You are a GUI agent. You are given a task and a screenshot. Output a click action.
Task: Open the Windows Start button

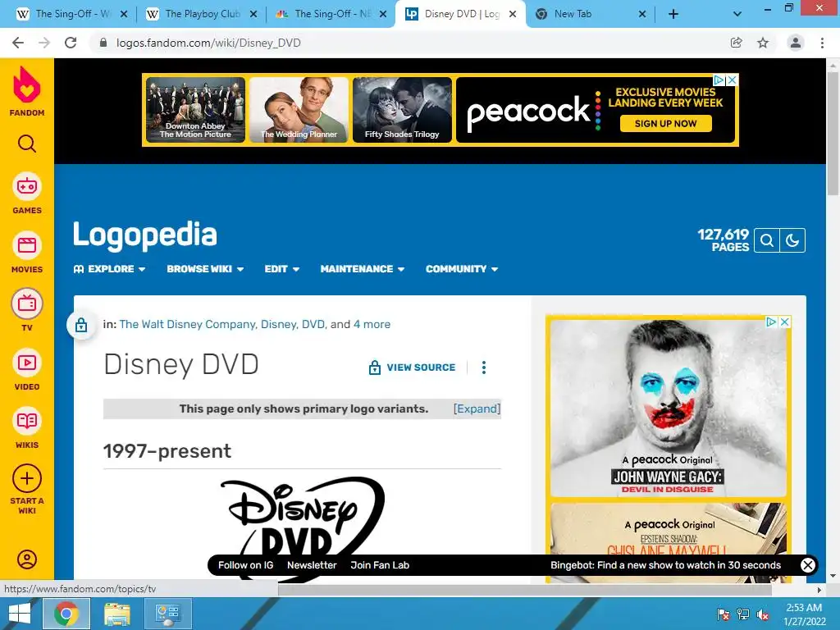(x=20, y=614)
